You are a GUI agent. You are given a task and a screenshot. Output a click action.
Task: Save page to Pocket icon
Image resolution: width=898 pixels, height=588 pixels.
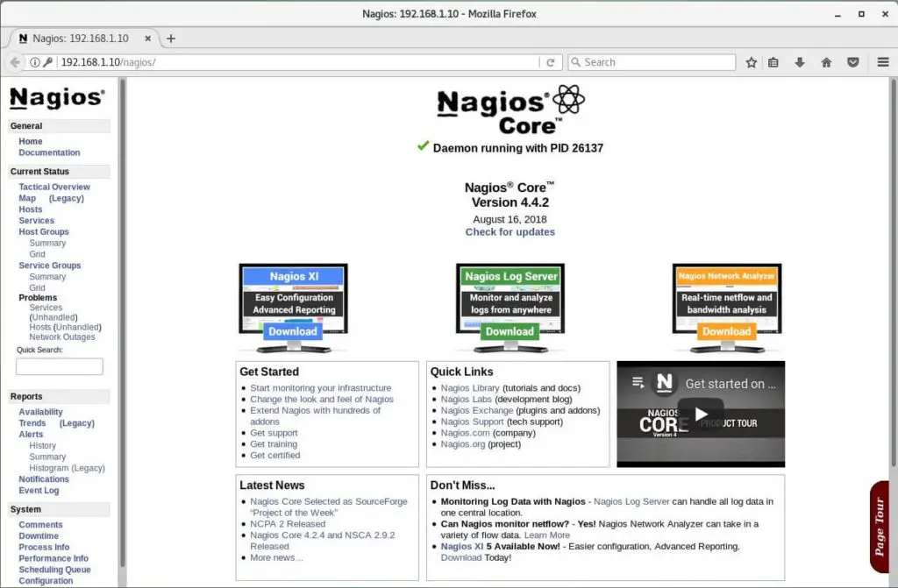tap(852, 62)
